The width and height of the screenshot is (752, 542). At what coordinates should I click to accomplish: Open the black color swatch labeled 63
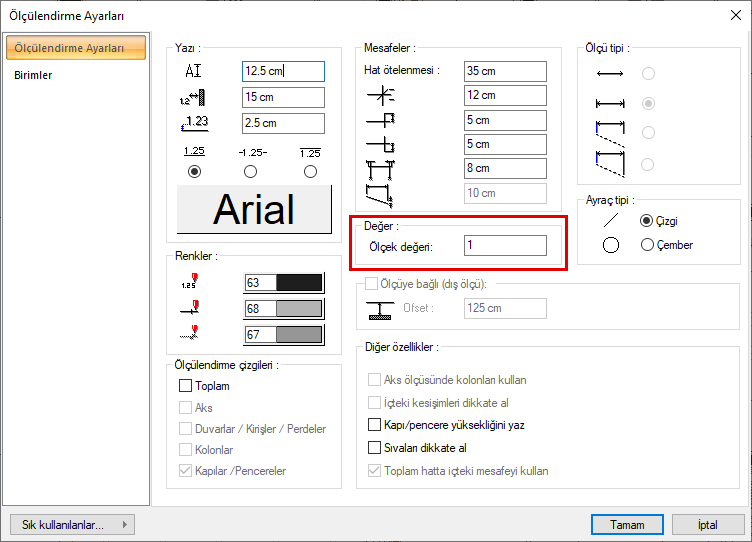coord(298,283)
